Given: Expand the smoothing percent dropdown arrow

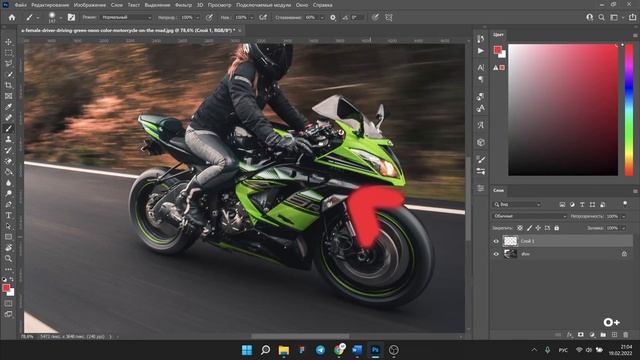Looking at the screenshot, I should pyautogui.click(x=322, y=18).
